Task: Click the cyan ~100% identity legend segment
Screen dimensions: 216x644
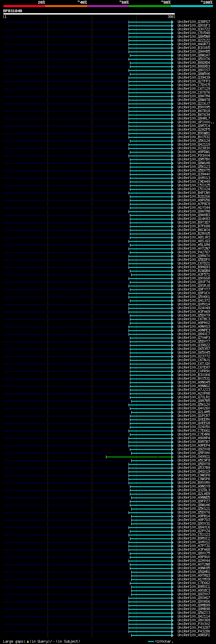Action: click(x=192, y=6)
